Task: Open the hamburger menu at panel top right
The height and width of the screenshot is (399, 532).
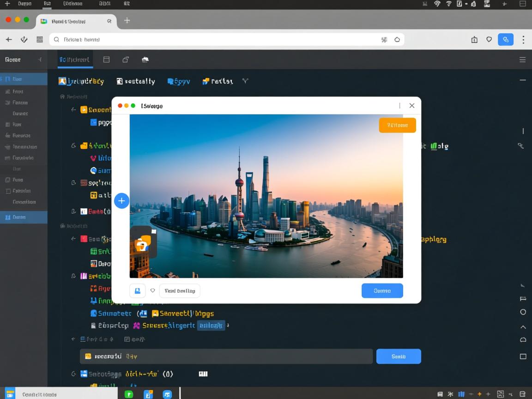Action: click(522, 60)
